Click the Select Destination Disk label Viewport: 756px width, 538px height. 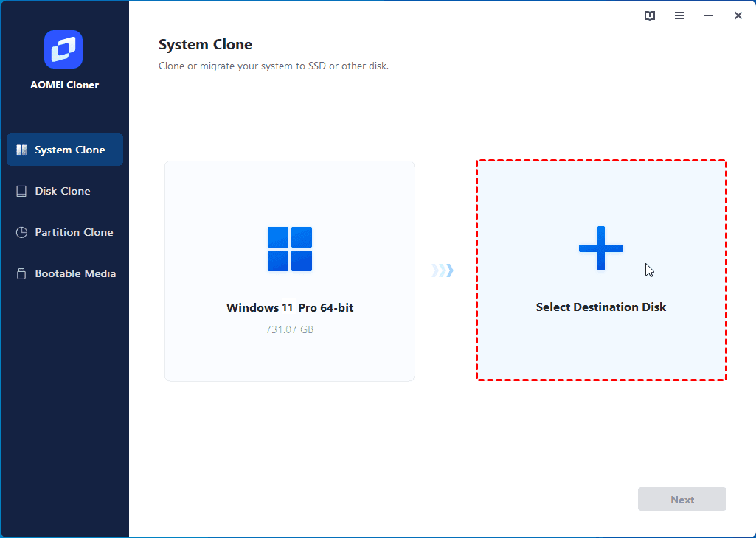(x=601, y=307)
